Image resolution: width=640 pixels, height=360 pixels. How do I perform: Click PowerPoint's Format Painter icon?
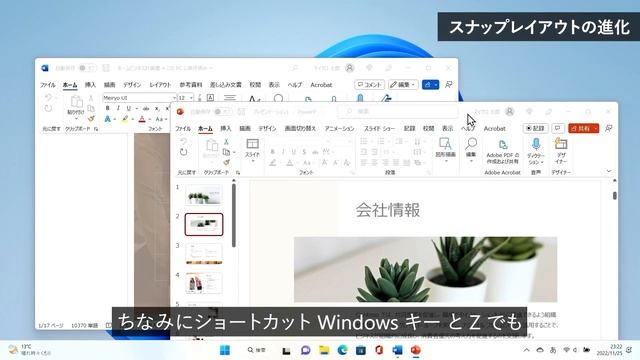[x=227, y=162]
